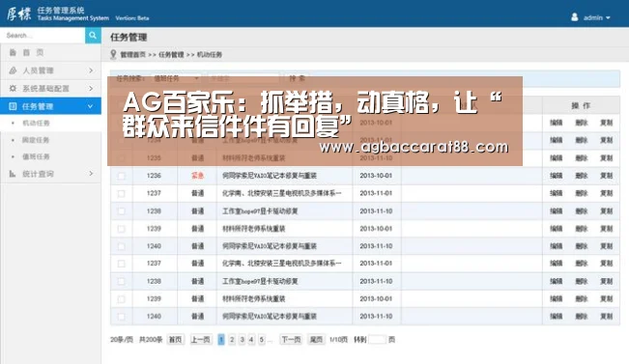Select 机动任务 submenu item
The width and height of the screenshot is (629, 364).
(x=36, y=123)
